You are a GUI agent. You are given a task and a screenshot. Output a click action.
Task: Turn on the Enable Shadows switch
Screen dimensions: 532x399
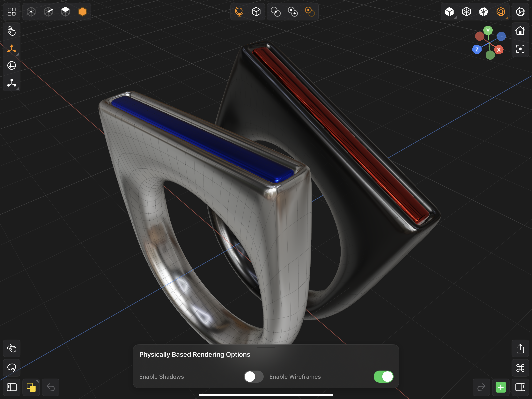point(254,377)
